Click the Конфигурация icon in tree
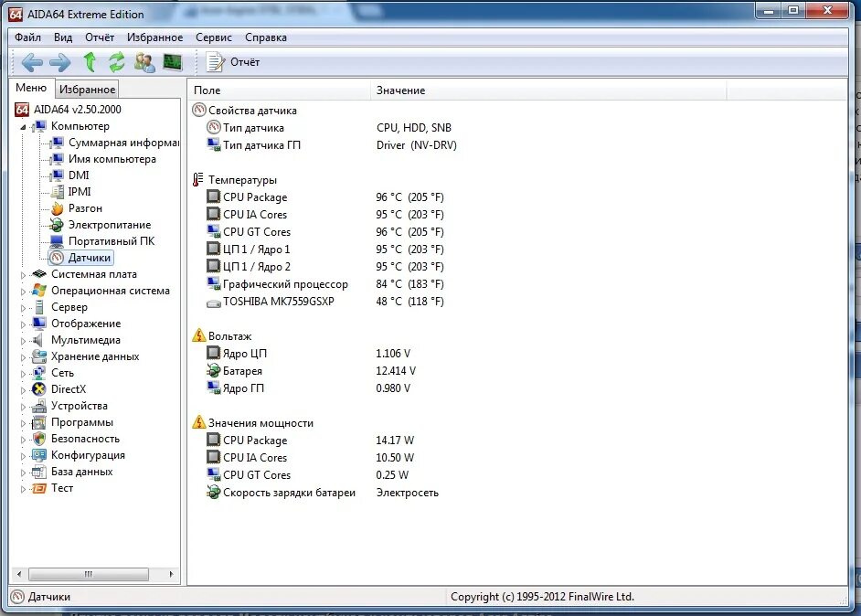 [39, 455]
